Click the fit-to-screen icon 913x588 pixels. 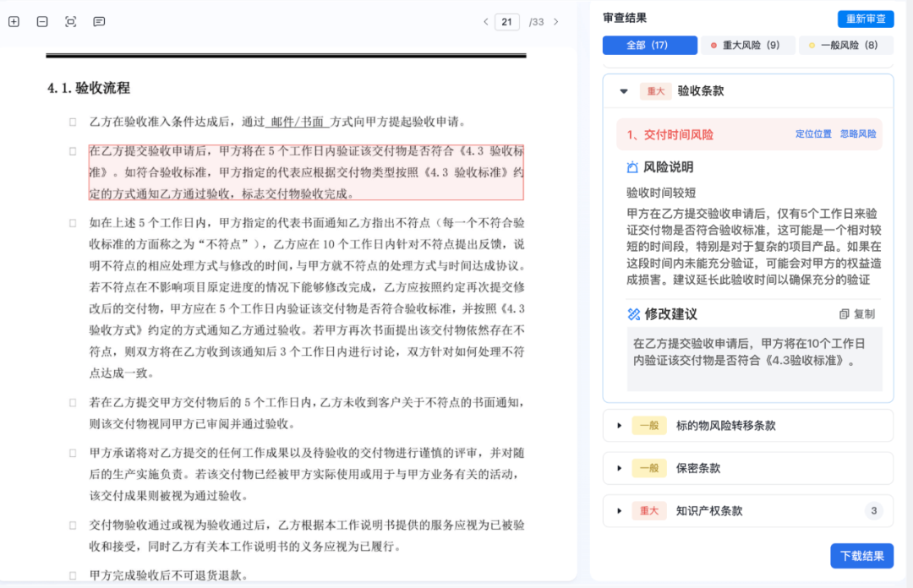[70, 21]
